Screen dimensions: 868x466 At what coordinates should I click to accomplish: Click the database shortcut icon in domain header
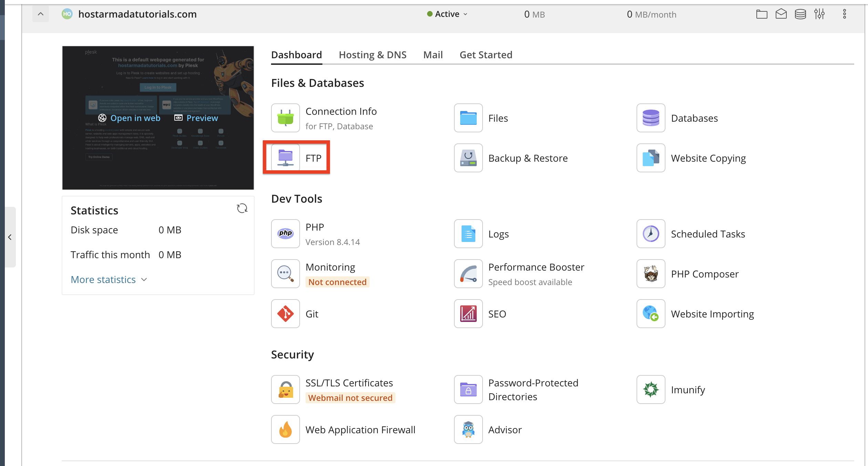coord(800,14)
